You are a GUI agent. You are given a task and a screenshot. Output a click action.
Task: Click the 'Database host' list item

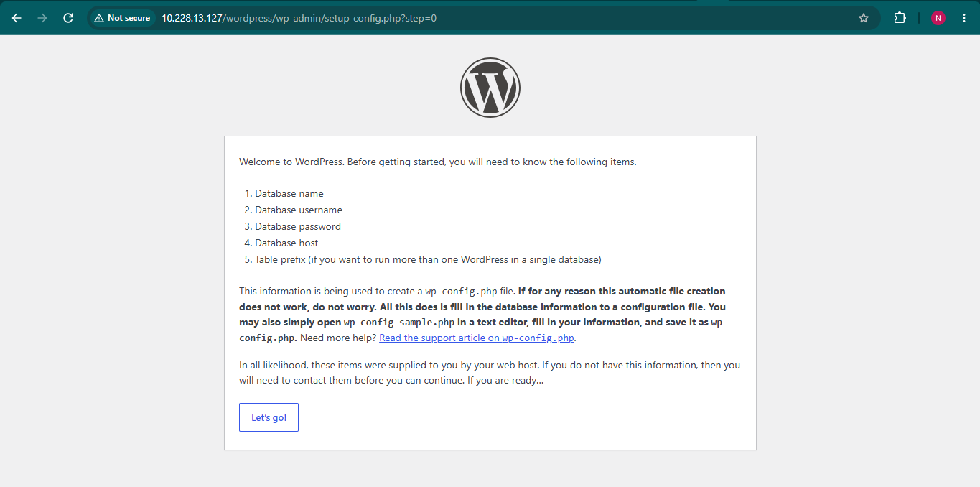coord(286,243)
